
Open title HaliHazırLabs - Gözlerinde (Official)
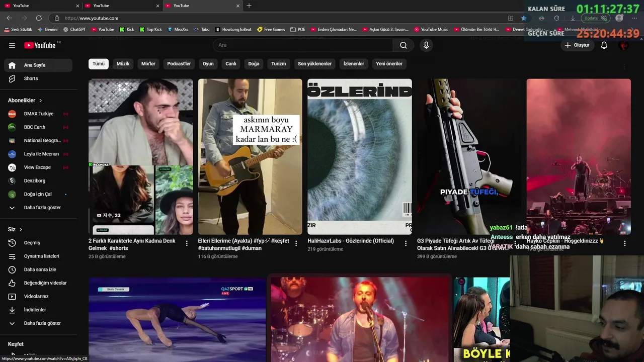[351, 241]
